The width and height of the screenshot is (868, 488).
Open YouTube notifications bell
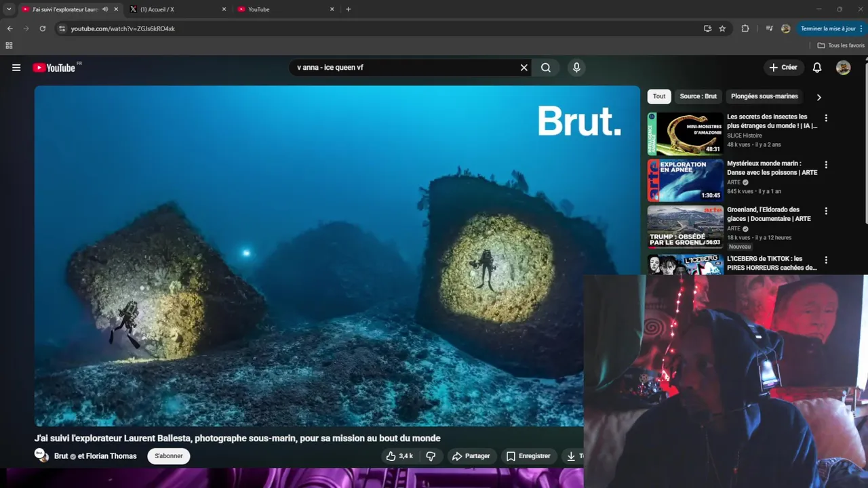tap(817, 68)
